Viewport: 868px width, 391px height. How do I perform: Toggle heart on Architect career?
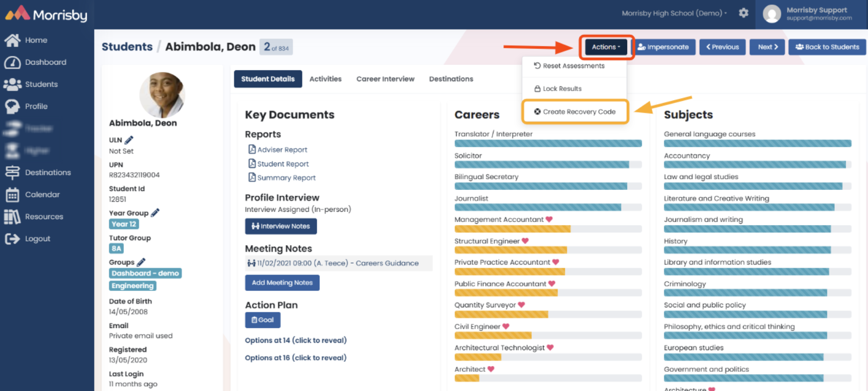click(x=491, y=369)
